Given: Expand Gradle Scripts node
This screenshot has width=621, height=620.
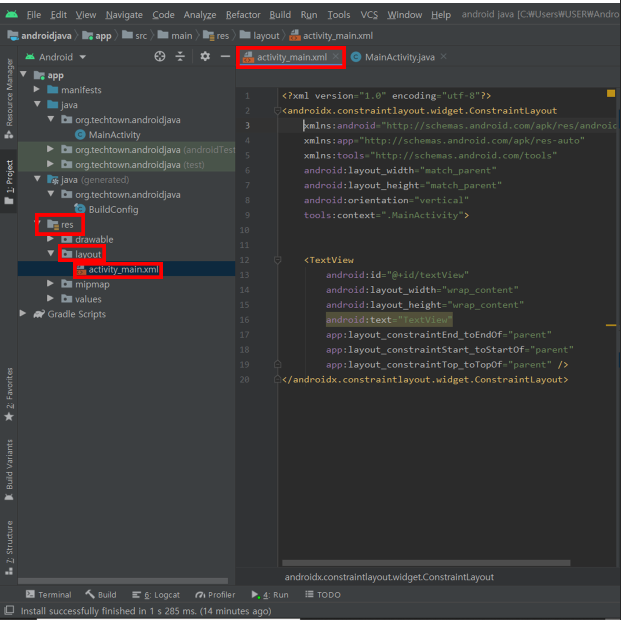Looking at the screenshot, I should pyautogui.click(x=23, y=313).
